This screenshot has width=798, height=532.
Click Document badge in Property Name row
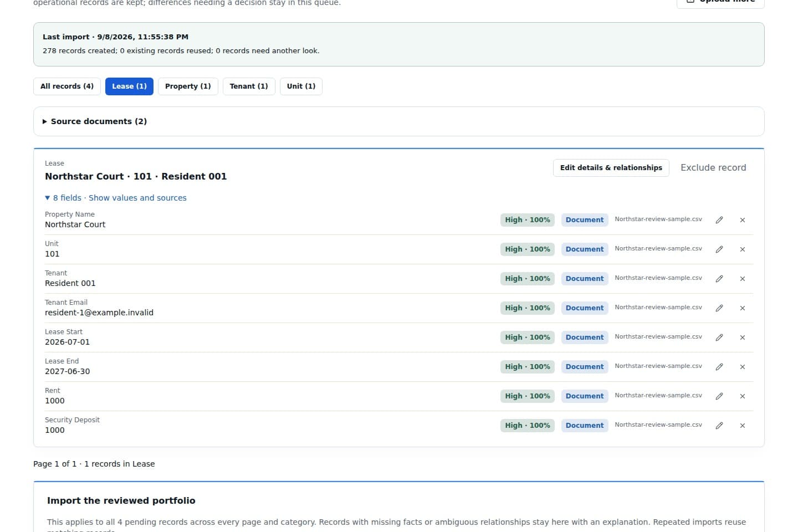point(585,220)
